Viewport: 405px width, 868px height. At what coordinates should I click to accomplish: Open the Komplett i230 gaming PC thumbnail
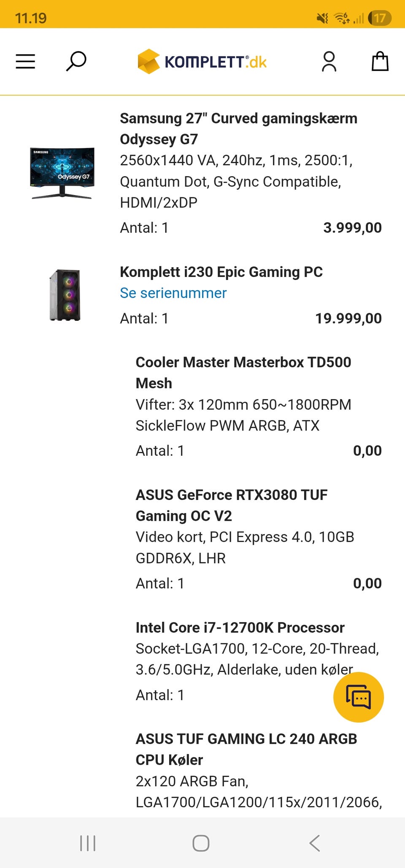(x=65, y=295)
